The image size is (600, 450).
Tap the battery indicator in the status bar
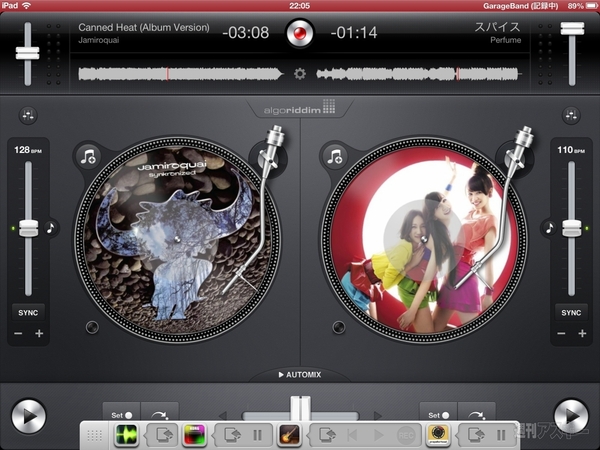592,6
